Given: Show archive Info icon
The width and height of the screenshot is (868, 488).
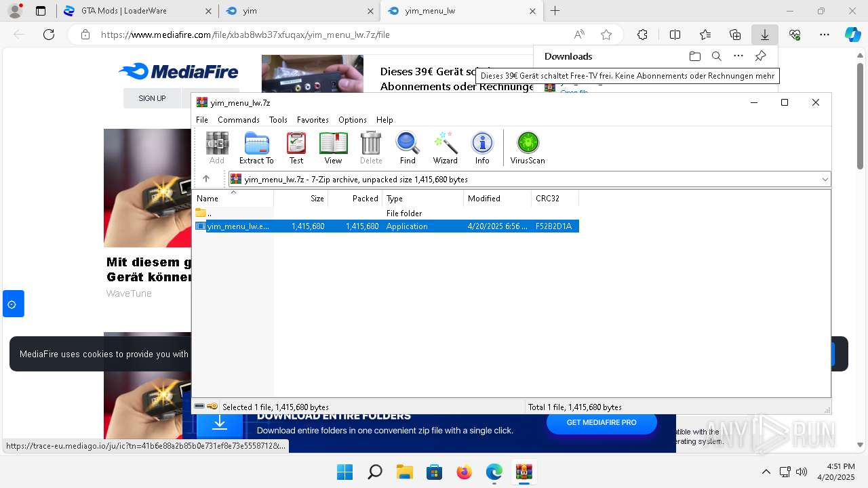Looking at the screenshot, I should 482,148.
